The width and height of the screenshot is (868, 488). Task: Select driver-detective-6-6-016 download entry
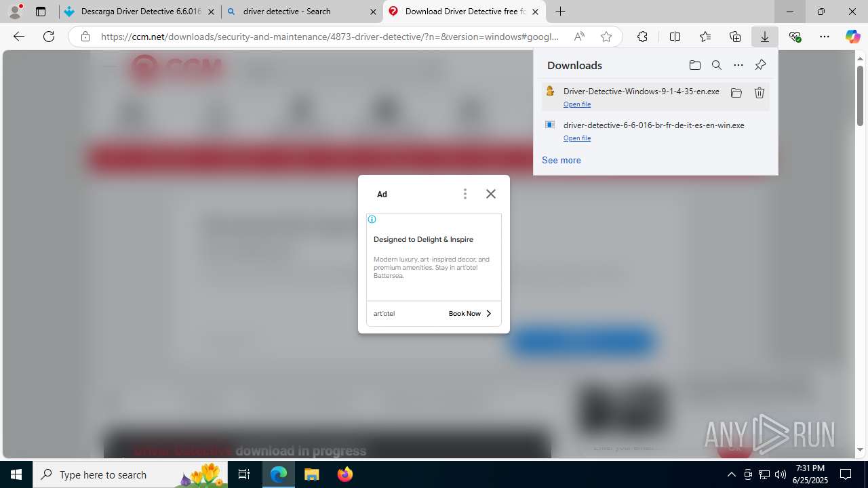coord(655,131)
